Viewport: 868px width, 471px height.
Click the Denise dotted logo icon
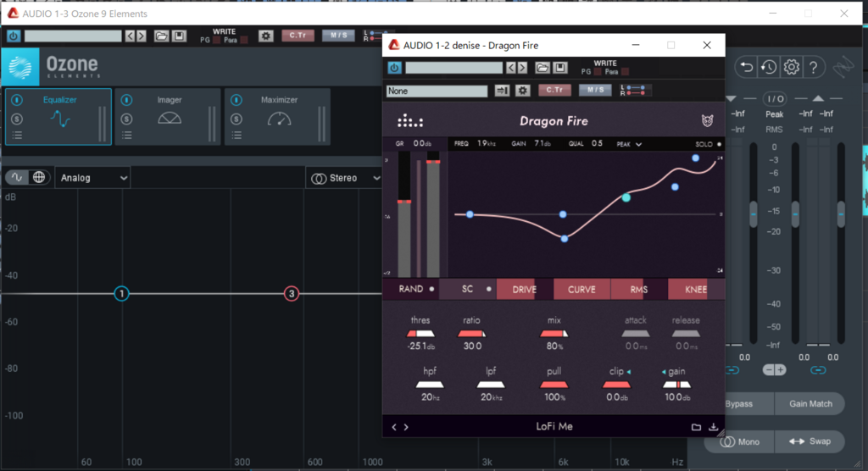(x=409, y=120)
